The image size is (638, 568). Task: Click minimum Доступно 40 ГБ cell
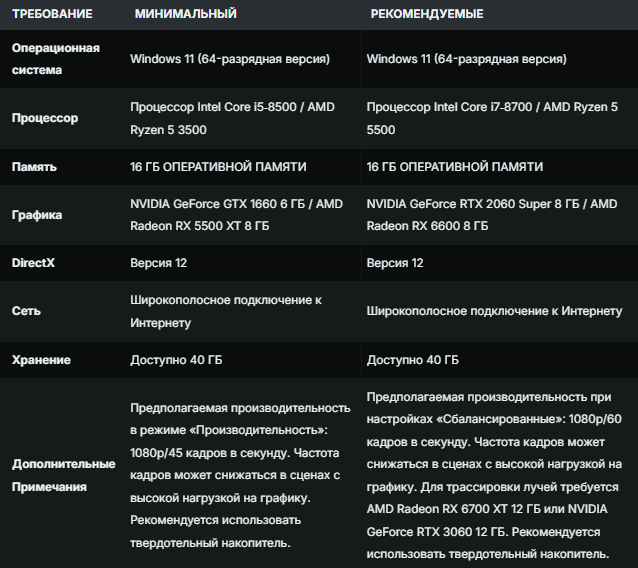coord(176,360)
